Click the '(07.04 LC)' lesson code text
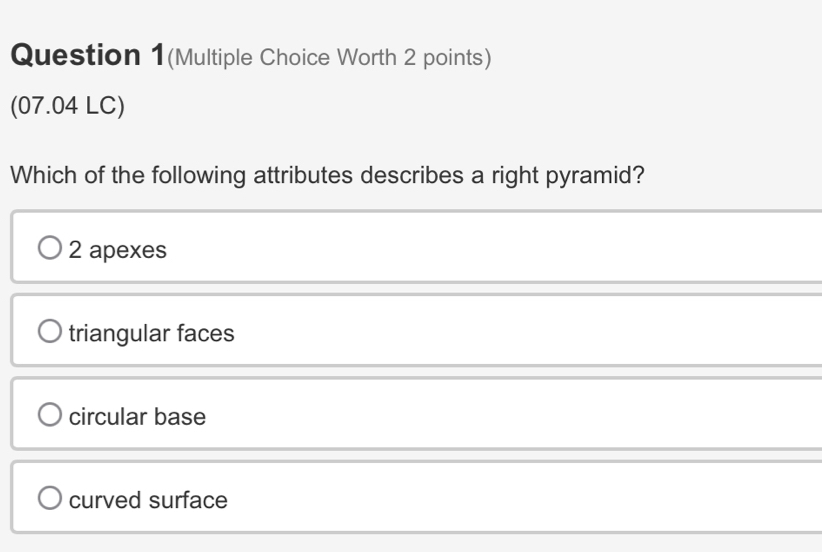The image size is (822, 552). [68, 106]
